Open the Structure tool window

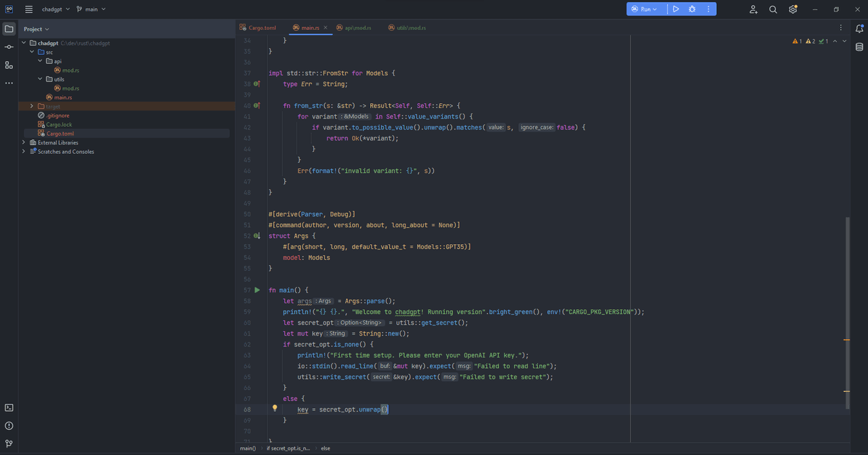(9, 65)
